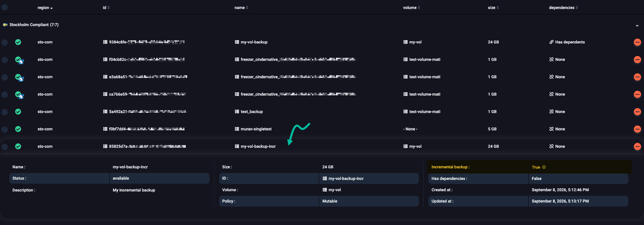Click incremental status icon of ca766e59 row
Viewport: 644px width, 225px height.
tap(19, 95)
